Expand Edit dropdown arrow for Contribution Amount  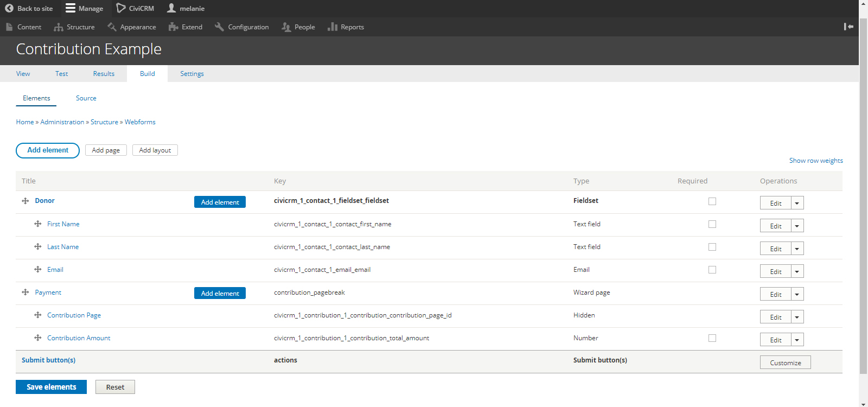[797, 340]
